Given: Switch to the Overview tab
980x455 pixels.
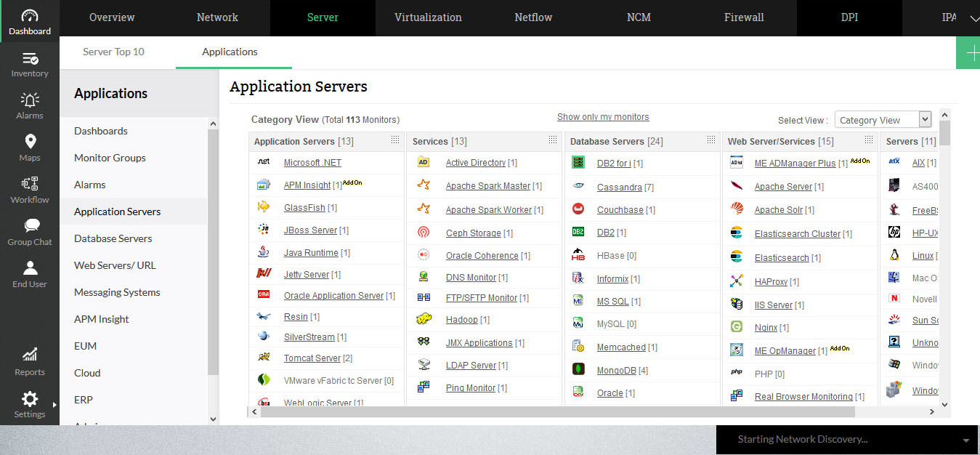Looking at the screenshot, I should (x=112, y=17).
